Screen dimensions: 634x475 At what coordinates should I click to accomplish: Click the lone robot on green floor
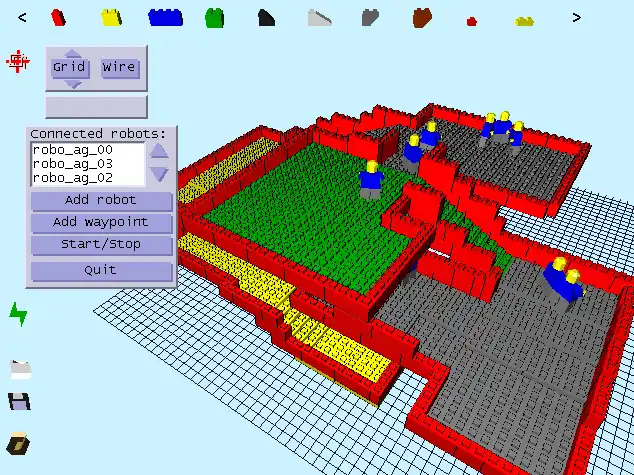tap(371, 180)
